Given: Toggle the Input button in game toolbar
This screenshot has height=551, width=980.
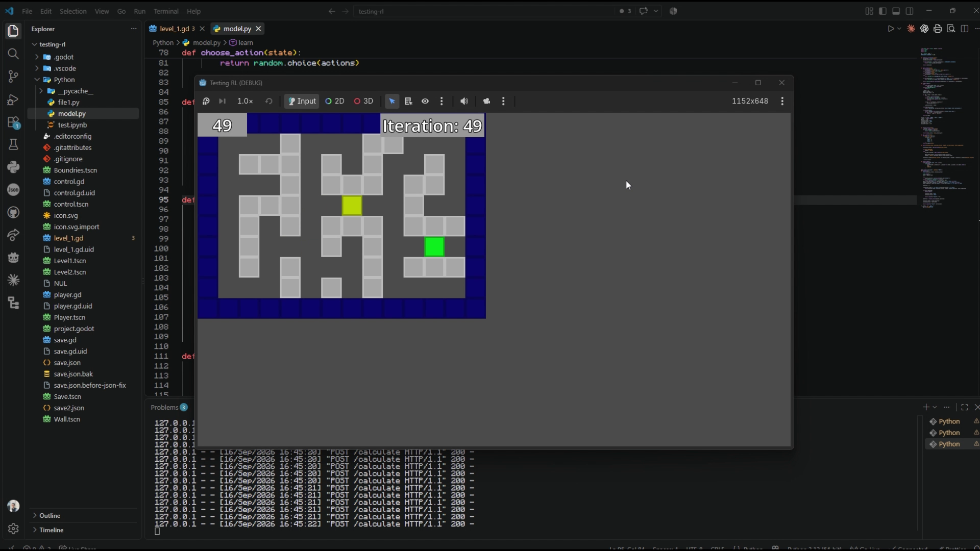Looking at the screenshot, I should (x=302, y=101).
